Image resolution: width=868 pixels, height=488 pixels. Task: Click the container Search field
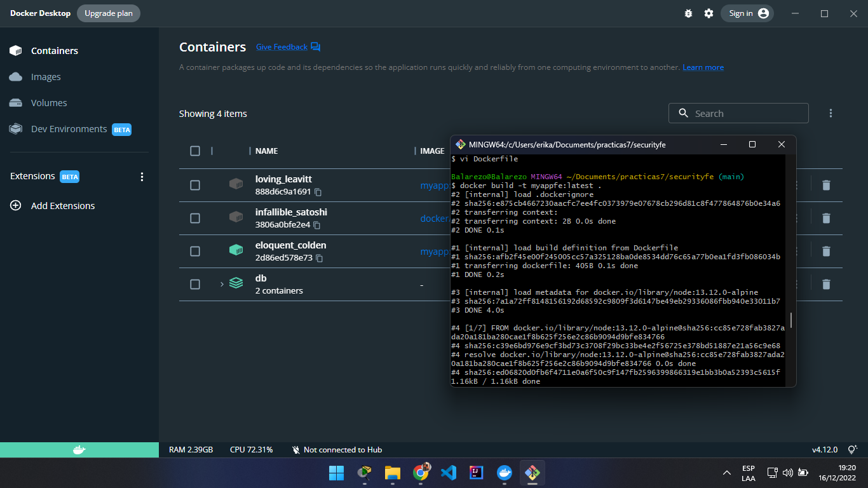tap(738, 112)
